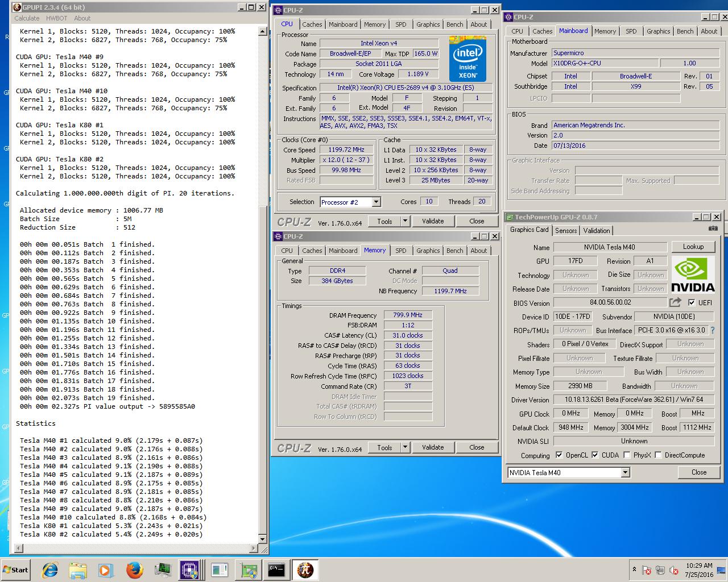
Task: Switch to GPU-Z via its taskbar icon
Action: tap(248, 569)
